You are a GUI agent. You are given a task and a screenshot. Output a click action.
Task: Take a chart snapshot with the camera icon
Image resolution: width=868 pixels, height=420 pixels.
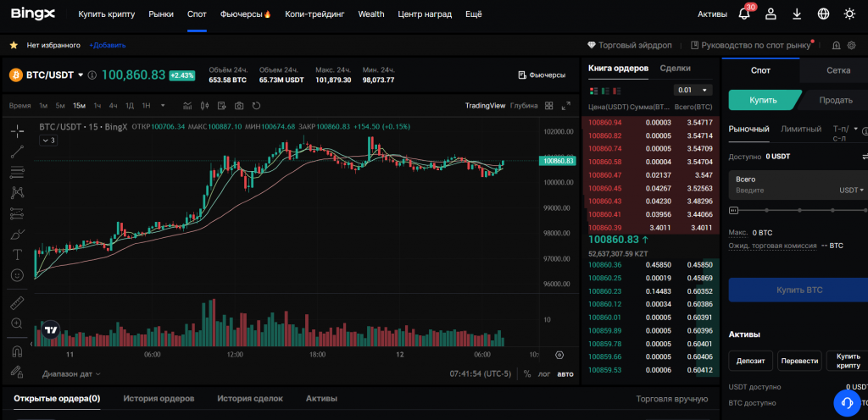239,106
